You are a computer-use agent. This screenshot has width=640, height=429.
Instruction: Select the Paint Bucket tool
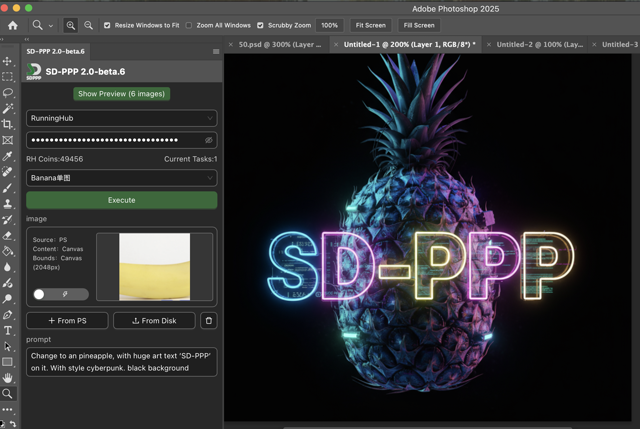coord(7,251)
